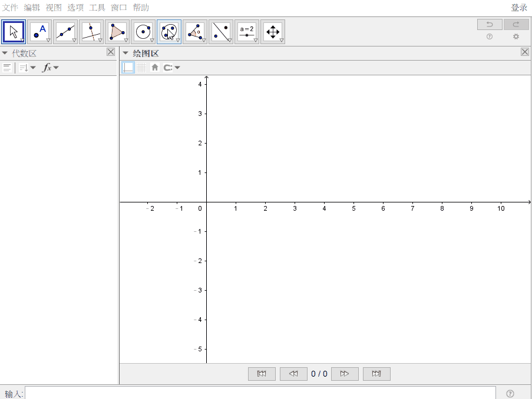Screen dimensions: 532x399
Task: Advance one construction step
Action: [345, 374]
